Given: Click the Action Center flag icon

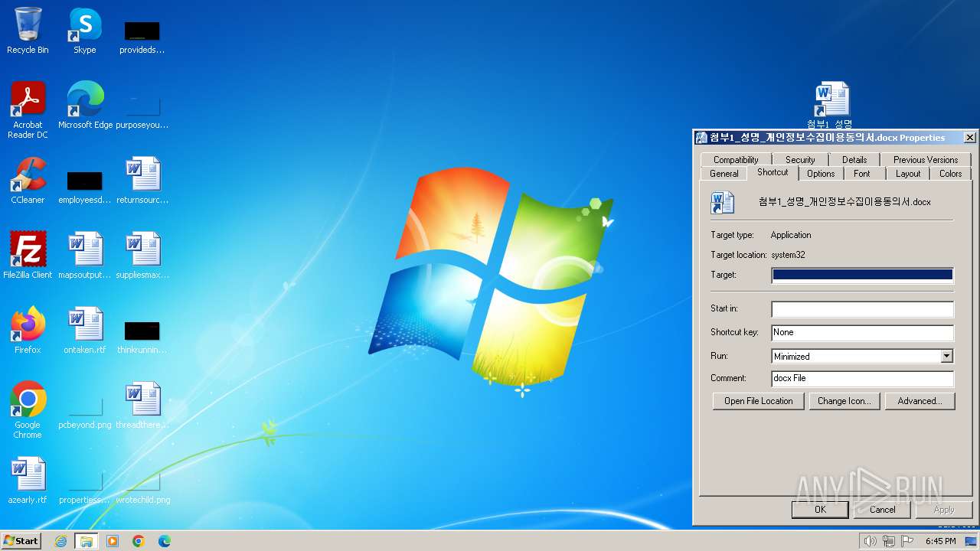Looking at the screenshot, I should click(907, 541).
